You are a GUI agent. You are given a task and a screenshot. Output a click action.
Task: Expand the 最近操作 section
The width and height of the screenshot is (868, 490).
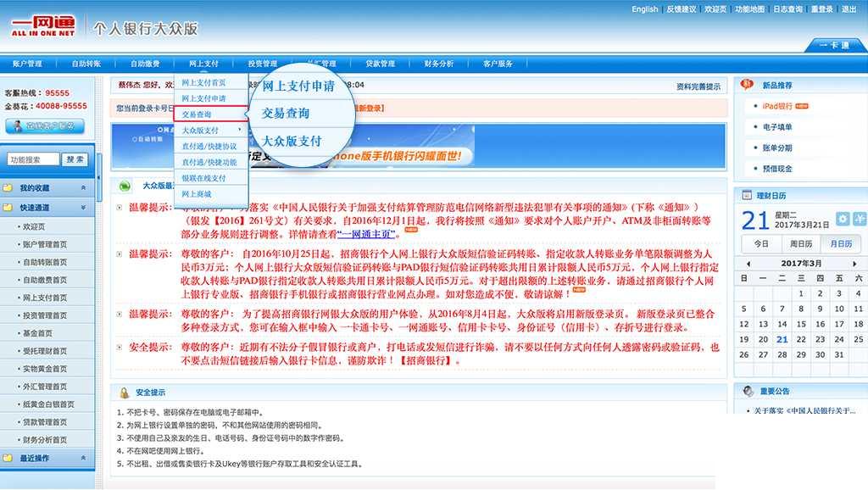tap(83, 459)
